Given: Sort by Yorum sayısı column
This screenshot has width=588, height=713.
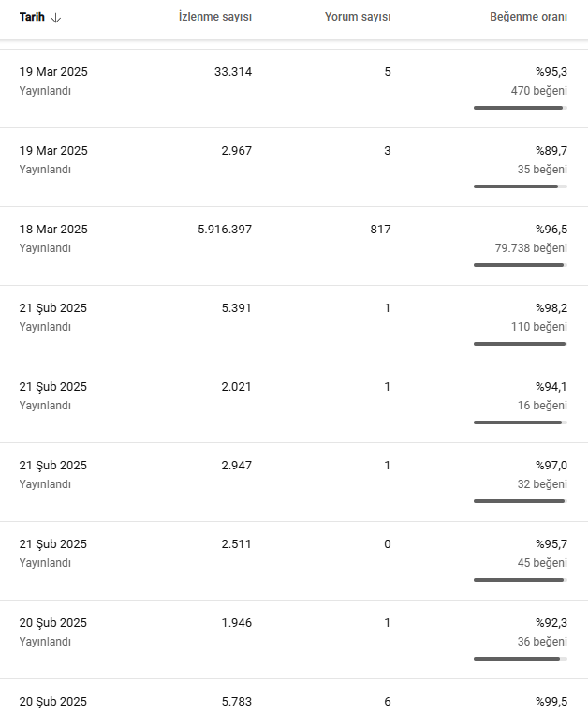Looking at the screenshot, I should click(x=358, y=17).
